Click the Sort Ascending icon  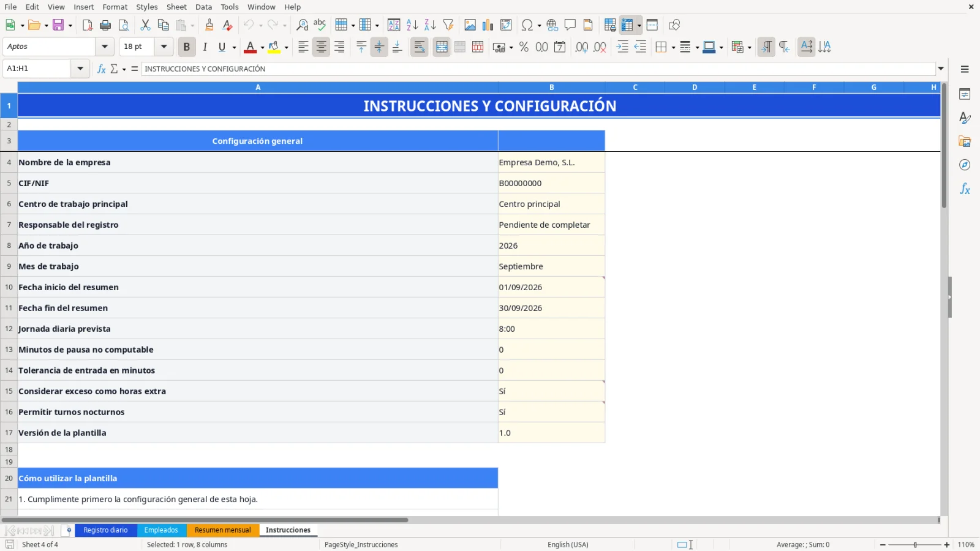click(412, 25)
